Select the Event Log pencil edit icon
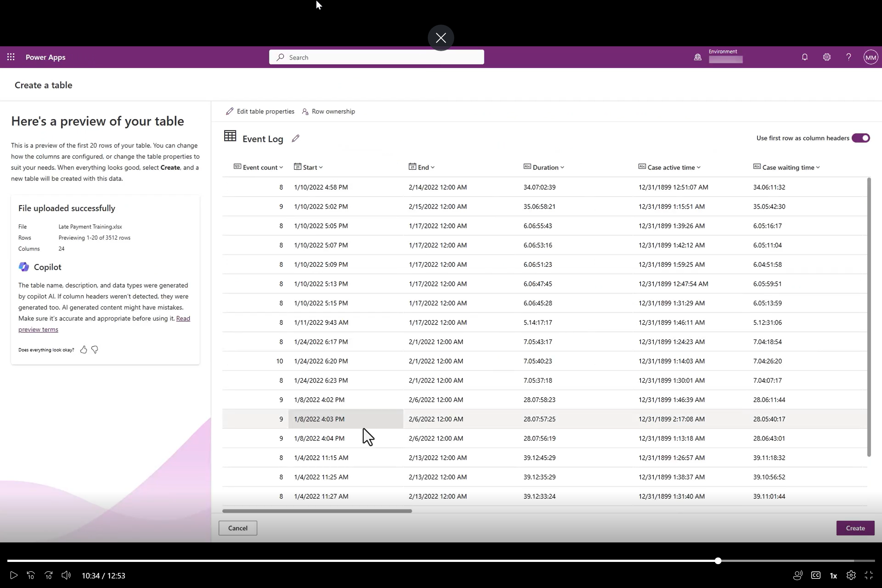Screen dimensions: 882x588 (x=295, y=139)
